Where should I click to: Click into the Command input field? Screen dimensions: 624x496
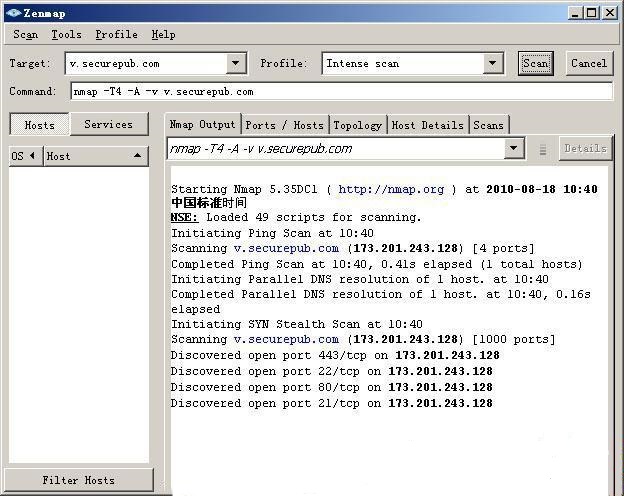click(x=340, y=91)
